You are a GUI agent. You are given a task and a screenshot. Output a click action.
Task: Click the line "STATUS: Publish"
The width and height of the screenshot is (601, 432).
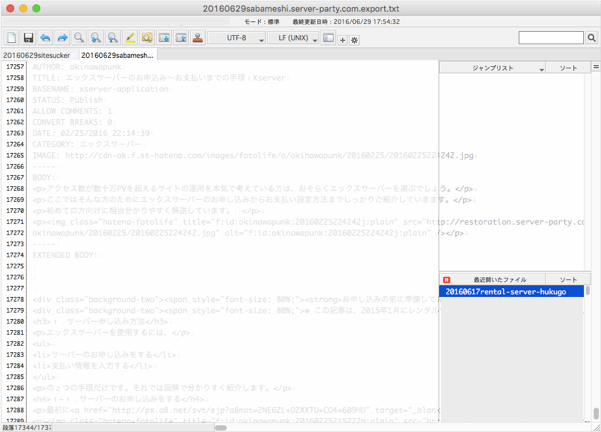[x=68, y=100]
